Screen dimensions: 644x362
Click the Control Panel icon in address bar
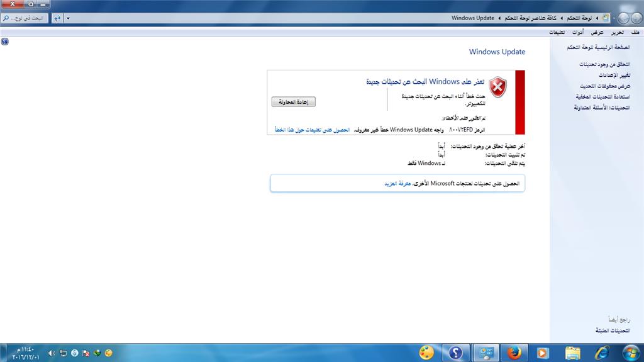606,18
